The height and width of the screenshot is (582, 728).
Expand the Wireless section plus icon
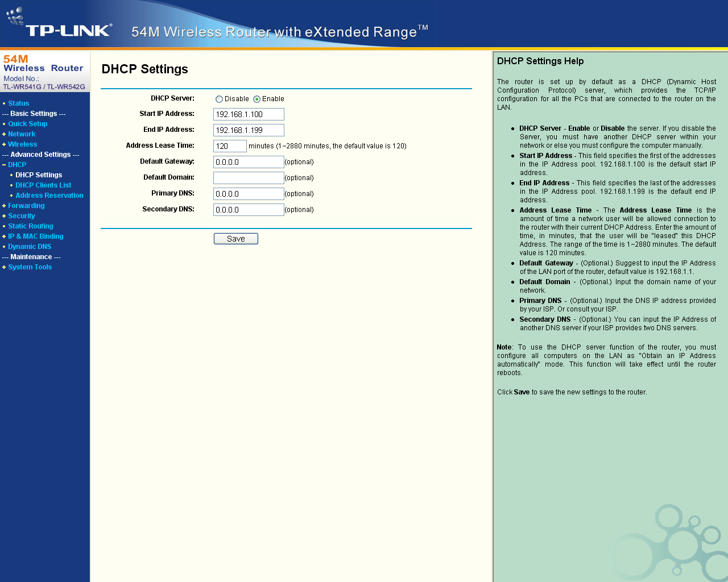[4, 144]
